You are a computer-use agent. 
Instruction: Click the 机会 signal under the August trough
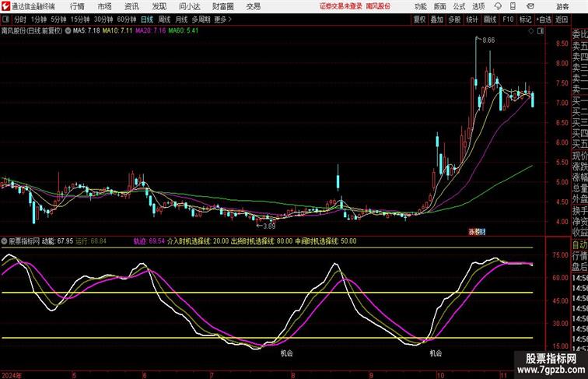(287, 353)
